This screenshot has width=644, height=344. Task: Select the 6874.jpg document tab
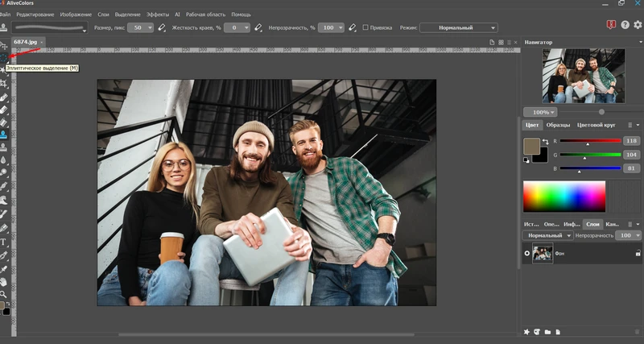point(26,42)
